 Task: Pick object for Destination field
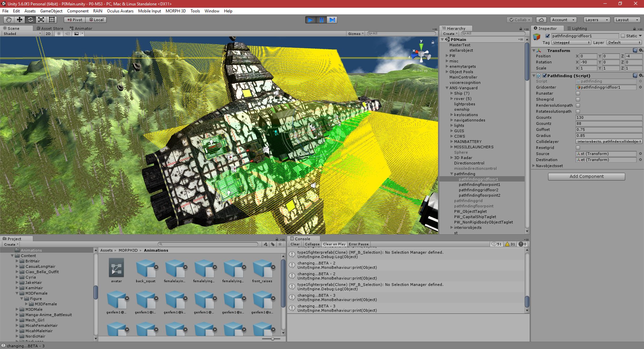click(x=640, y=160)
